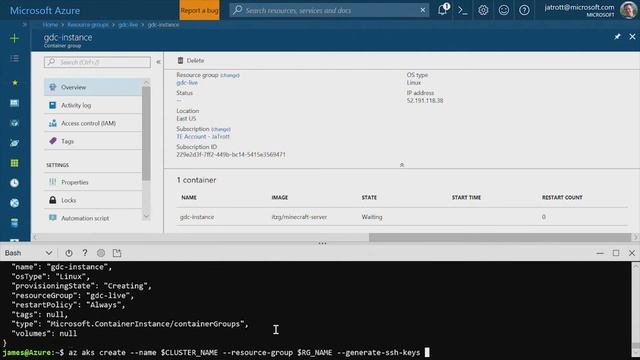Click the horizontal scrollbar thumb
The image size is (640, 360).
pos(500,237)
